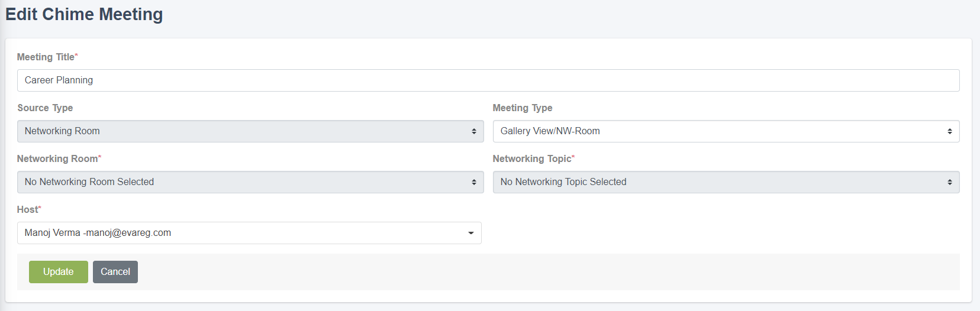Click the up-down arrows on Source Type select

coord(474,131)
